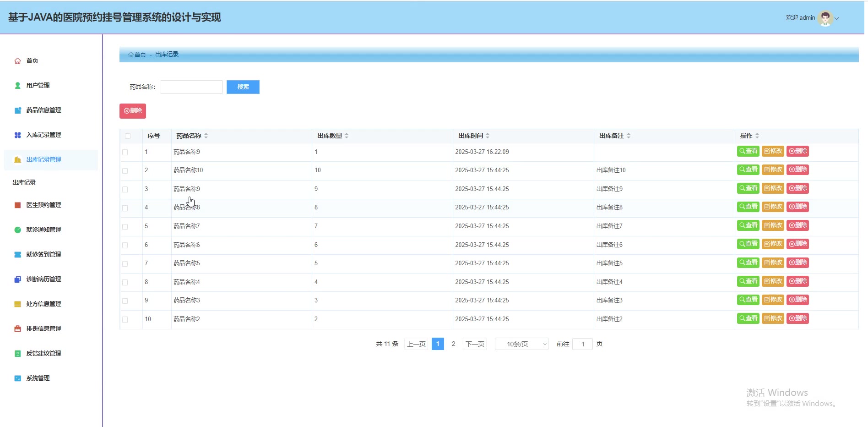Go to page 2 in pagination
Viewport: 868px width, 427px height.
453,344
